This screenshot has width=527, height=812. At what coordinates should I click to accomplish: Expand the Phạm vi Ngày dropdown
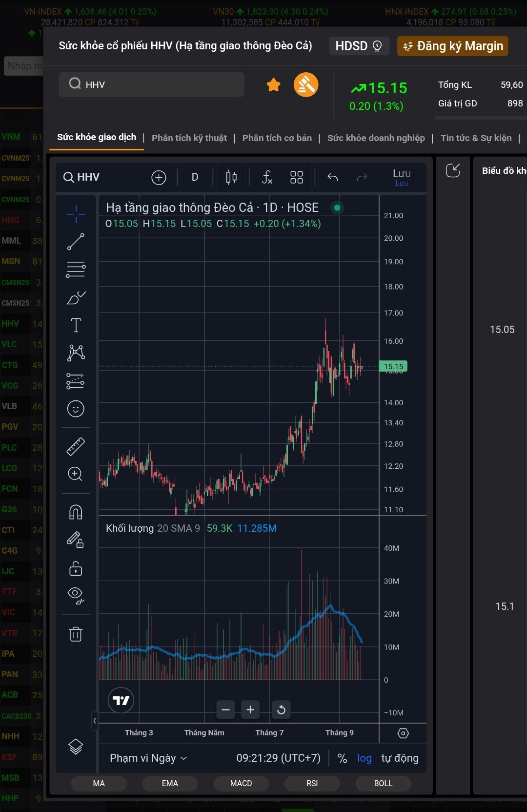tap(148, 758)
